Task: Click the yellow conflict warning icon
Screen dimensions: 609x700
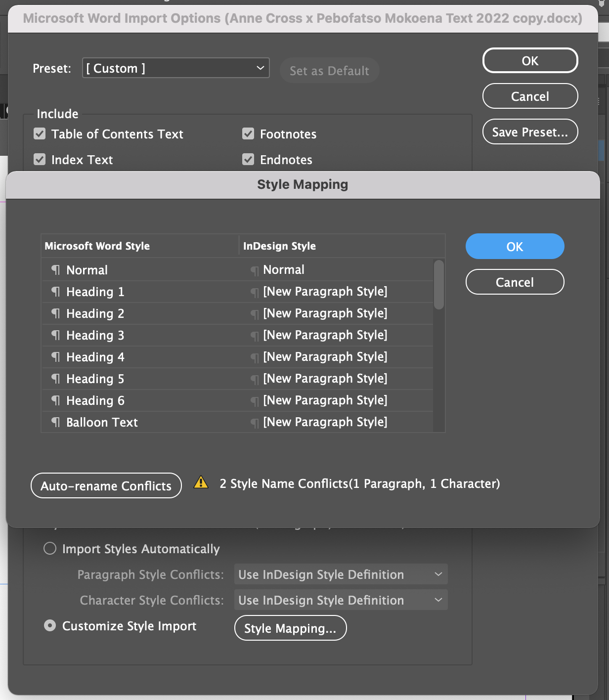Action: (x=201, y=482)
